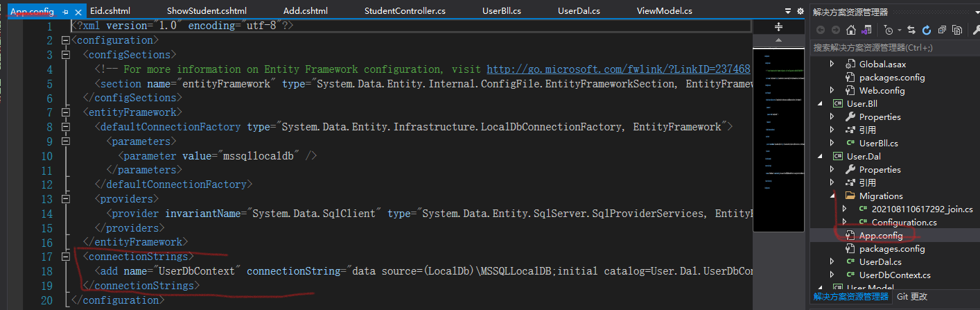The height and width of the screenshot is (310, 980).
Task: Click the gear icon beside the document tabs
Action: tap(800, 11)
